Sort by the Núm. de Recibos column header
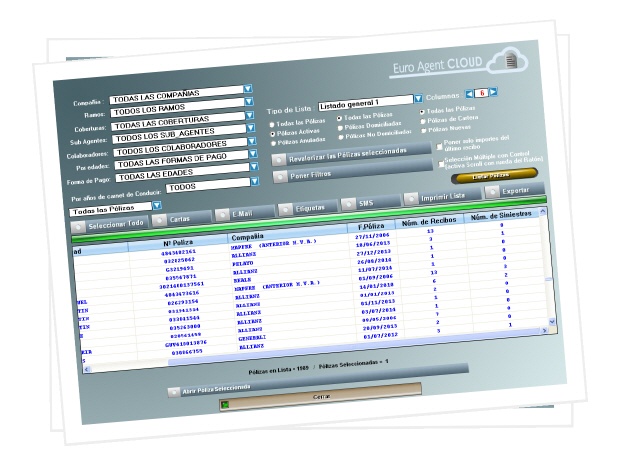620x465 pixels. [x=429, y=221]
